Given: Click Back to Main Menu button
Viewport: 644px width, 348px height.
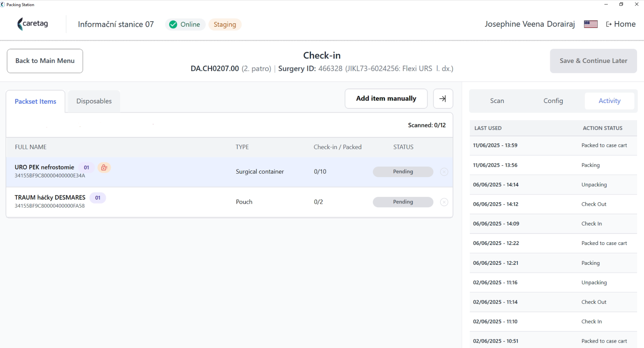Looking at the screenshot, I should (x=45, y=61).
